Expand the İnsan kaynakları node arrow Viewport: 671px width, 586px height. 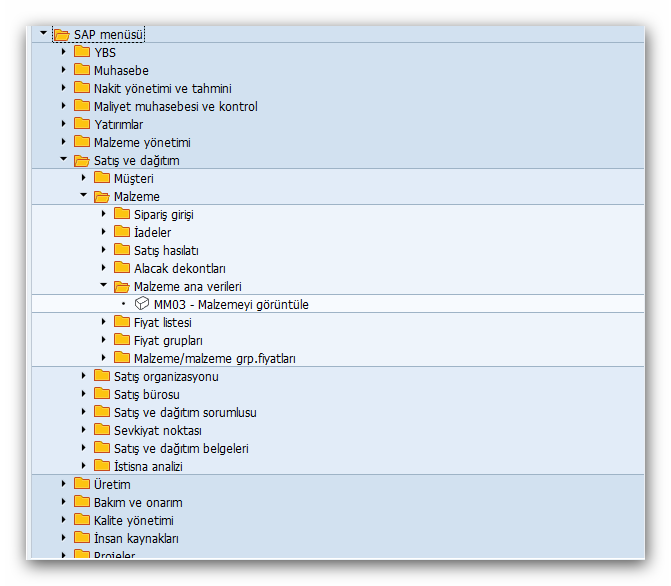point(63,538)
